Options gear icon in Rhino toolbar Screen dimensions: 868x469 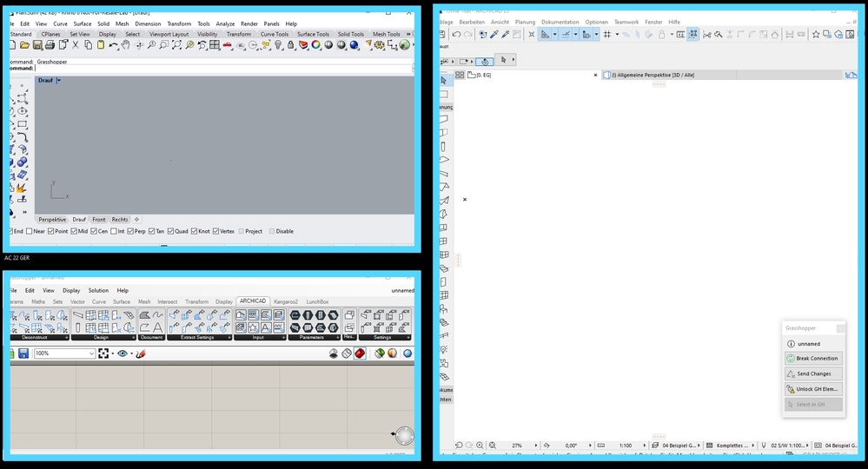click(380, 45)
